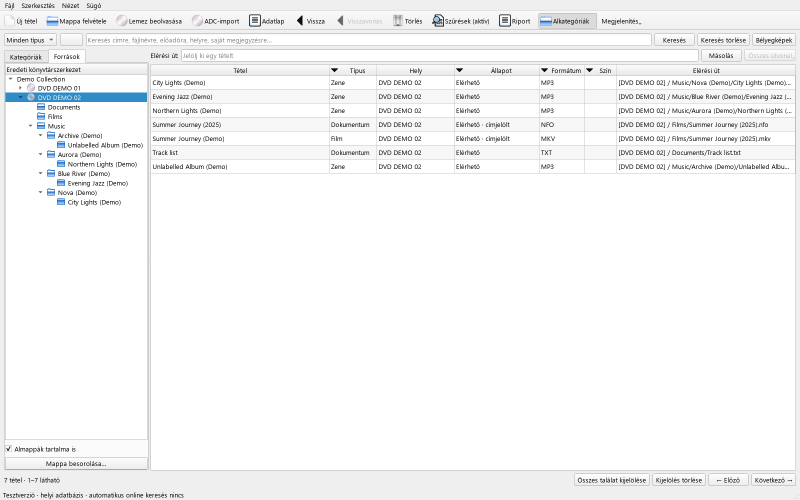
Task: Click into the search text field
Action: coord(368,40)
